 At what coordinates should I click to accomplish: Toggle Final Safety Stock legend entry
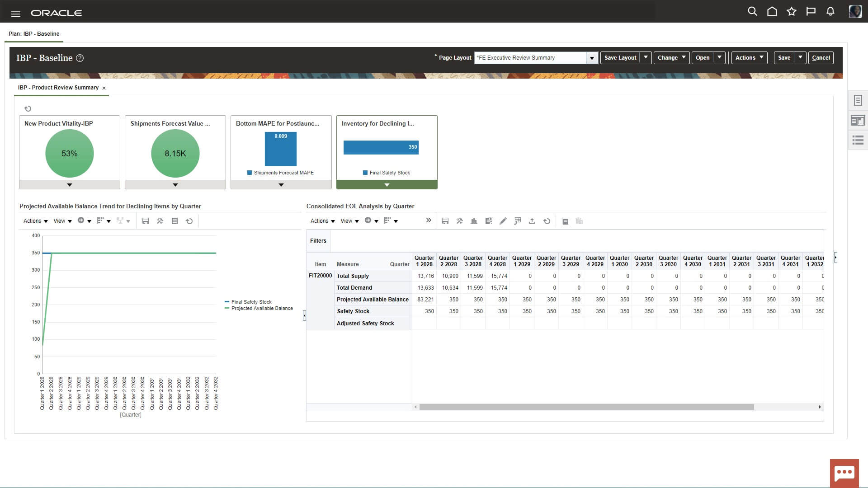click(251, 302)
